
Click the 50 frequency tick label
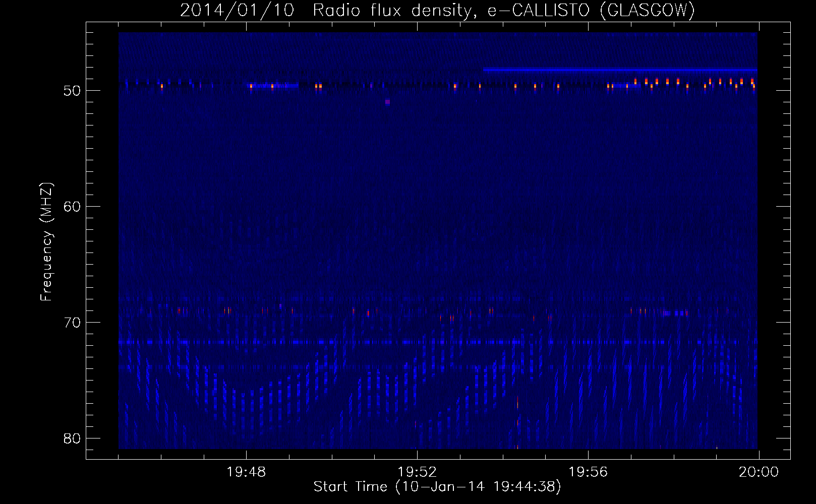tap(72, 91)
